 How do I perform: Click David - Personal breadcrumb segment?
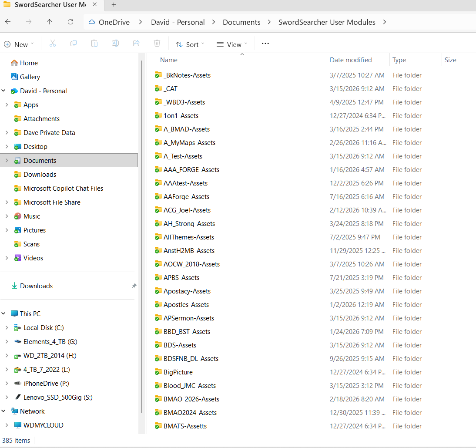tap(178, 22)
